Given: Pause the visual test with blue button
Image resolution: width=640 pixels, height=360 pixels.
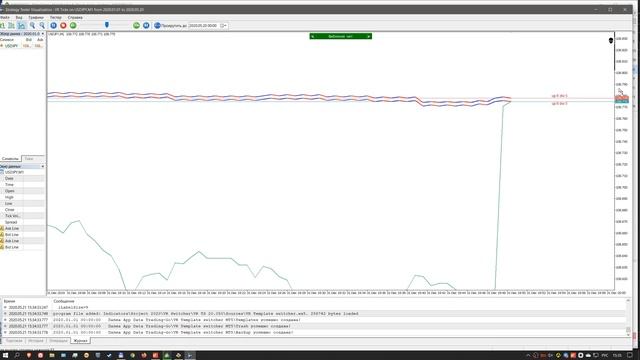Looking at the screenshot, I should pyautogui.click(x=53, y=26).
